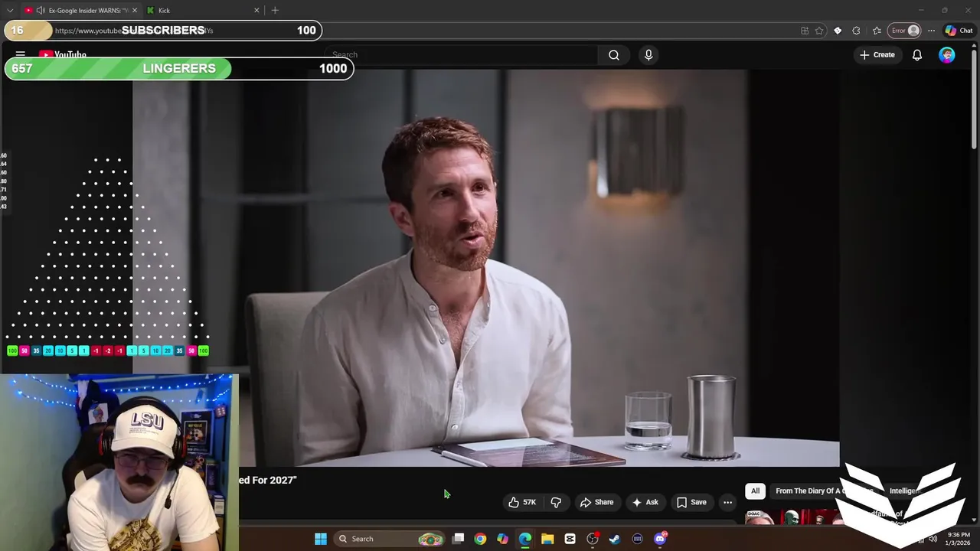Viewport: 980px width, 551px height.
Task: Open File Explorer from the taskbar
Action: (547, 539)
